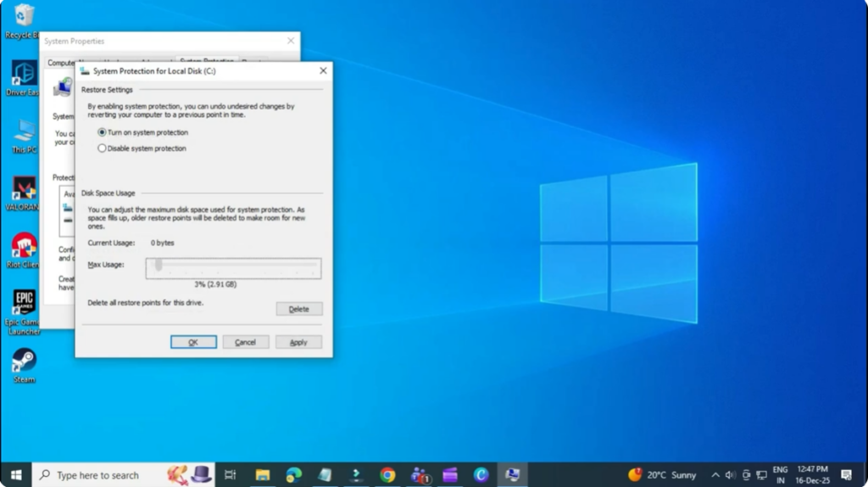The image size is (868, 487).
Task: Open the Canva taskbar icon
Action: point(481,475)
